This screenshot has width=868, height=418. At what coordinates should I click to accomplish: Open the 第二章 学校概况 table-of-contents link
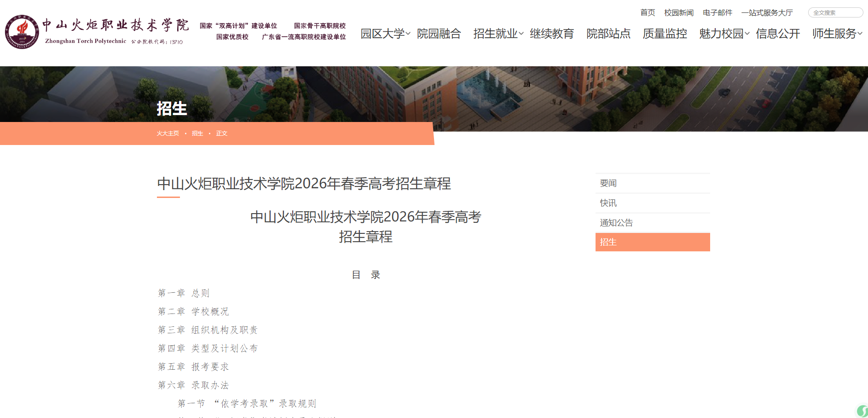194,311
